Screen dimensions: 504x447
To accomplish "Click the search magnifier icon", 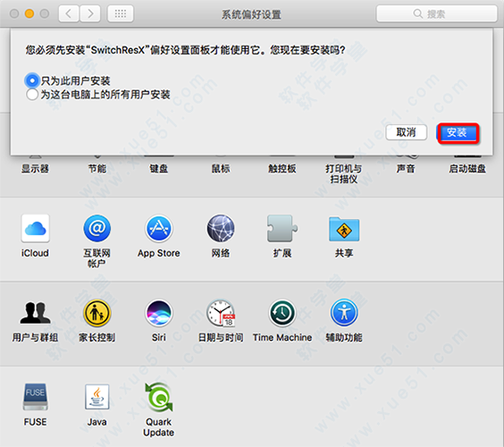I will point(418,13).
